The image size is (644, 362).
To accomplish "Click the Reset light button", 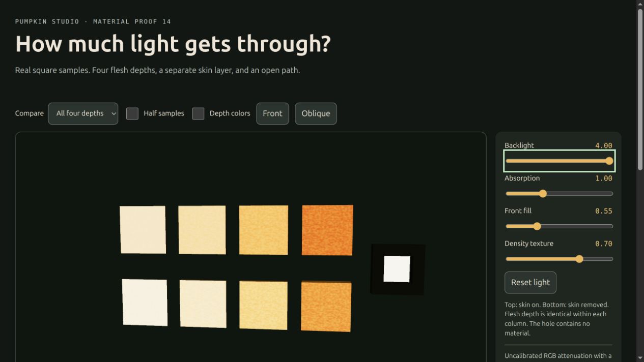I will point(530,283).
